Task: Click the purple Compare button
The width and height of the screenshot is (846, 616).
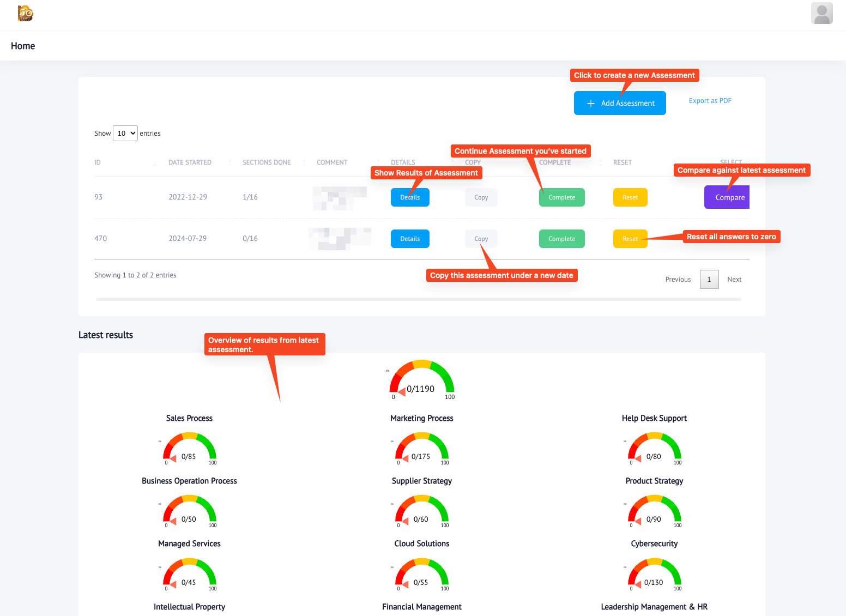Action: pyautogui.click(x=727, y=197)
